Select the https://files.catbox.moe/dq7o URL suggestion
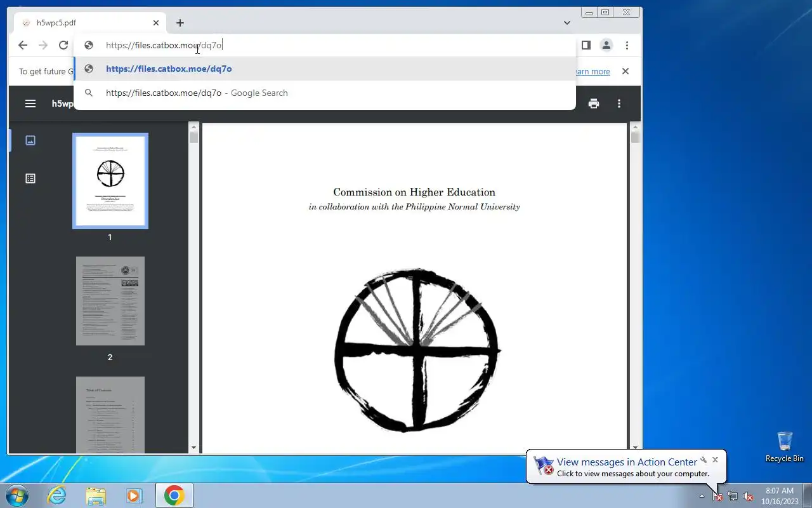812x508 pixels. (x=325, y=69)
